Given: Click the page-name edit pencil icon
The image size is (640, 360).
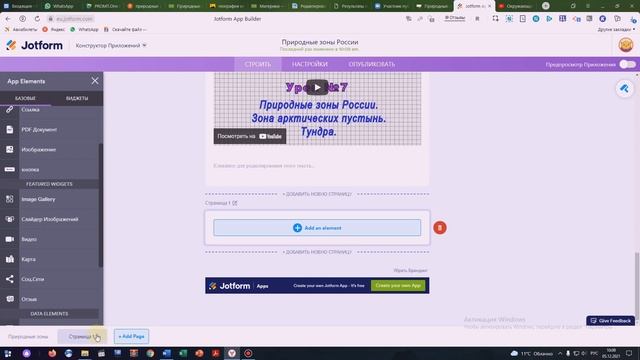Looking at the screenshot, I should point(235,203).
